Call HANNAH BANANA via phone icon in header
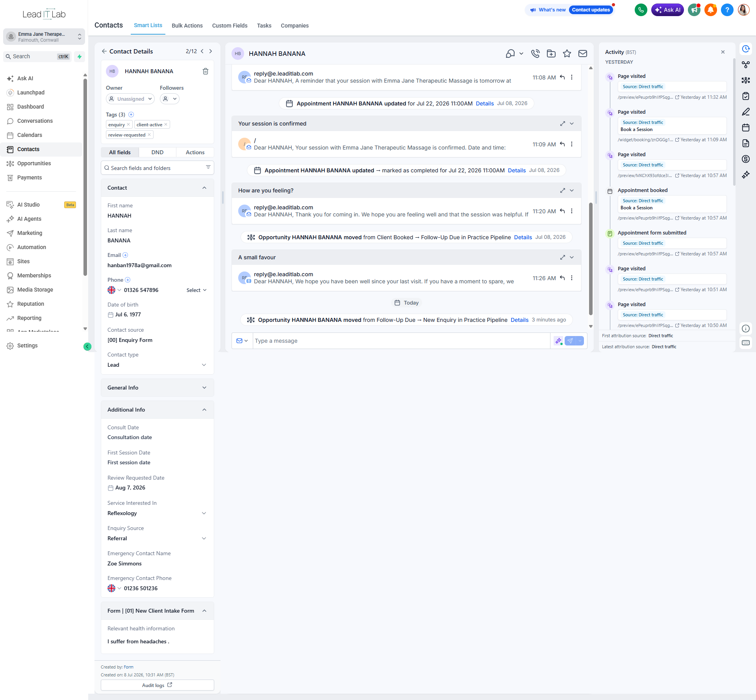756x700 pixels. [535, 54]
